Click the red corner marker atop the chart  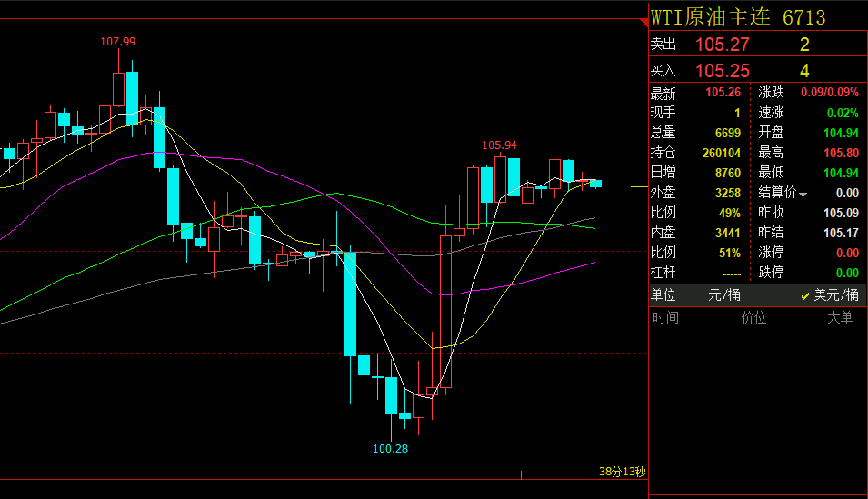(x=644, y=22)
